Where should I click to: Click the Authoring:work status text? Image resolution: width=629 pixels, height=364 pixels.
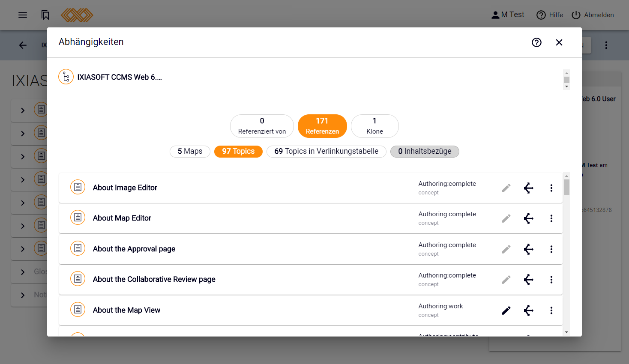(x=440, y=306)
